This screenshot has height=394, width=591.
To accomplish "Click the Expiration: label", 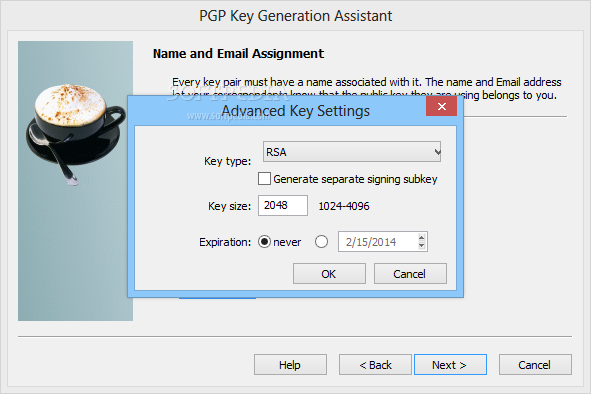I will [225, 242].
